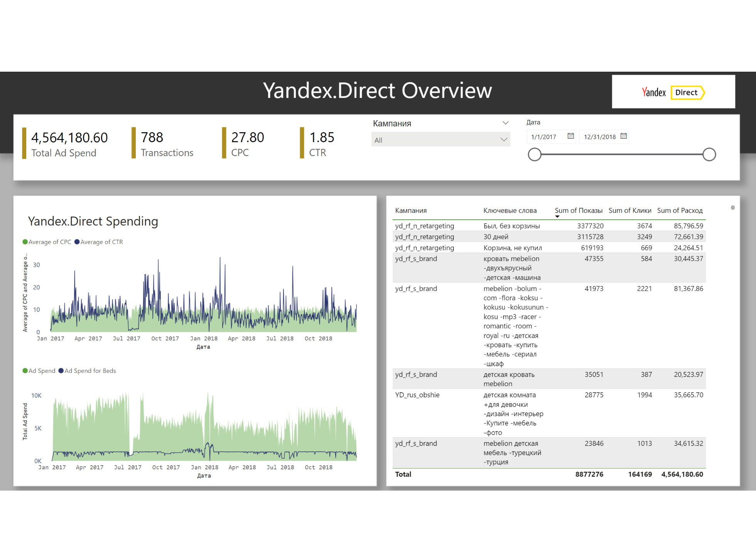
Task: Open the start date calendar picker icon
Action: coord(570,136)
